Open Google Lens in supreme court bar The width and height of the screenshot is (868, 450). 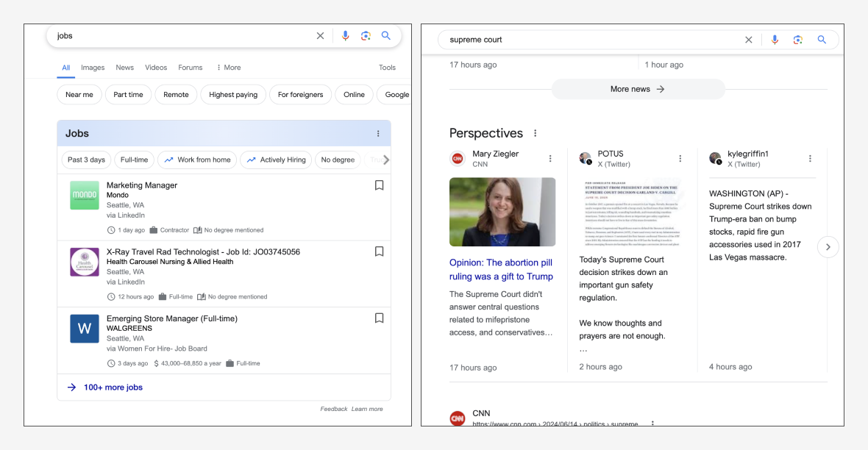click(x=797, y=40)
